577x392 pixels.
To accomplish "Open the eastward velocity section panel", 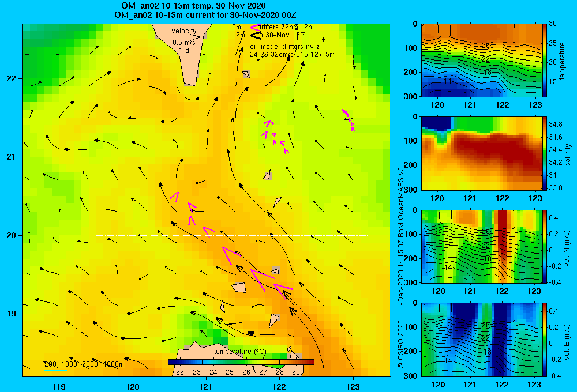I will pyautogui.click(x=482, y=340).
